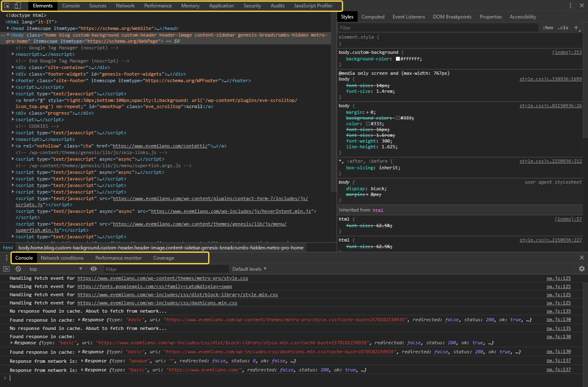The image size is (588, 387).
Task: Expand the site-footer element node
Action: pyautogui.click(x=13, y=81)
